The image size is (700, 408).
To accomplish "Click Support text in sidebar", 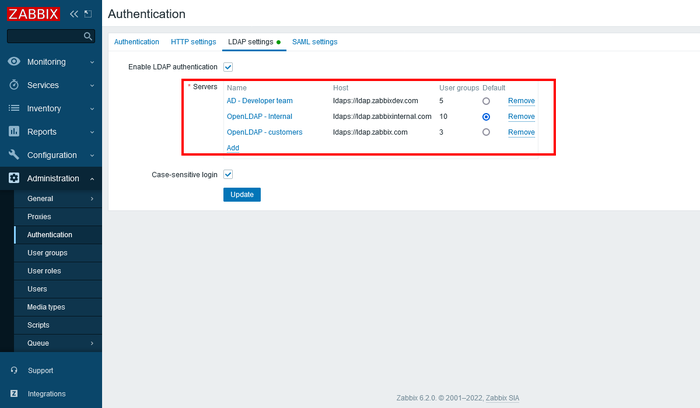I will click(x=40, y=371).
